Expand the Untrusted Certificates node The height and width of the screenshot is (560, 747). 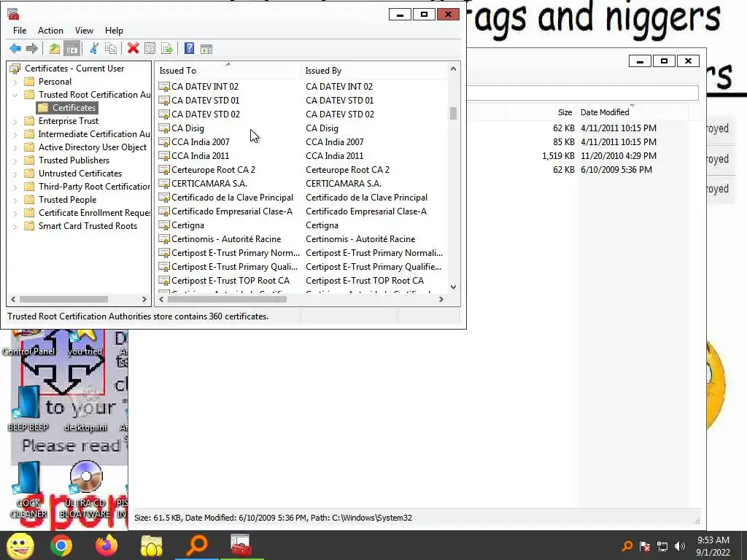(x=15, y=174)
